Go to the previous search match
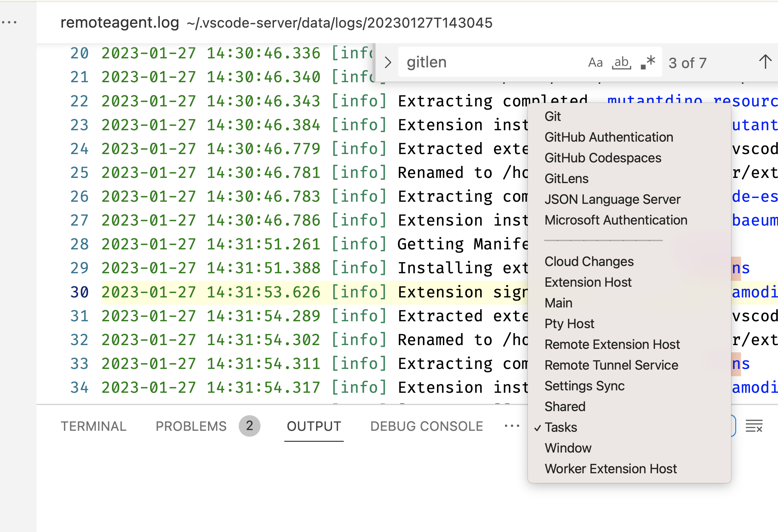 [x=765, y=62]
